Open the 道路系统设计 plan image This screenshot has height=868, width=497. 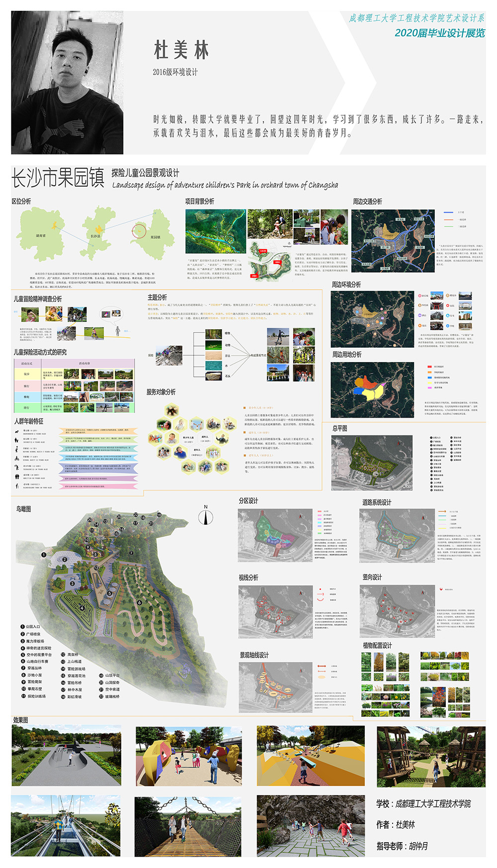point(397,536)
